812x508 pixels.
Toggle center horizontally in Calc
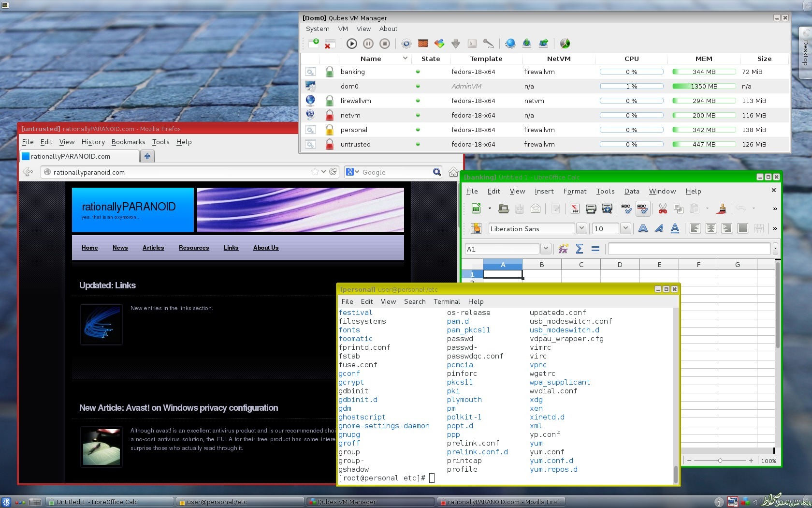pos(710,228)
